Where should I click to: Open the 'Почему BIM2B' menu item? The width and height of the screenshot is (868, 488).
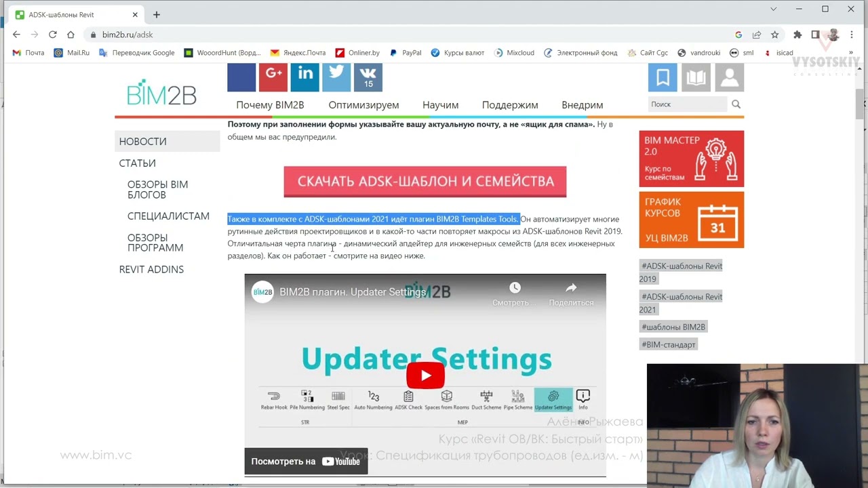[x=270, y=105]
